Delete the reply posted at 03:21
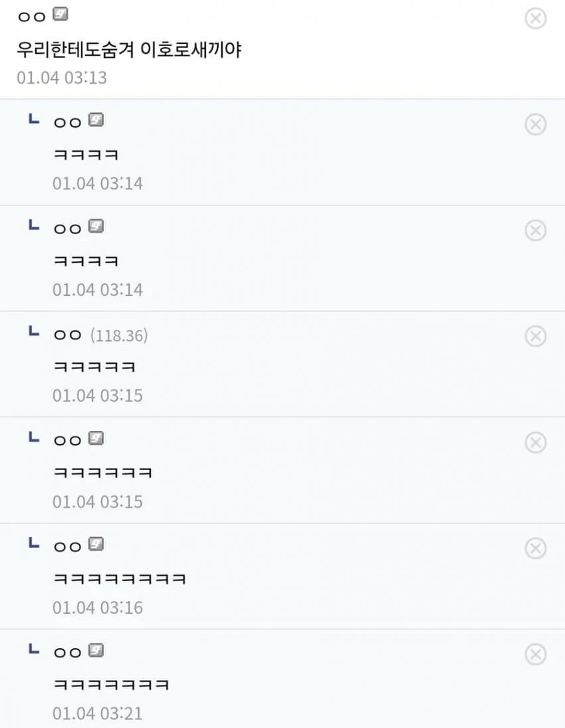This screenshot has height=728, width=565. pyautogui.click(x=535, y=655)
